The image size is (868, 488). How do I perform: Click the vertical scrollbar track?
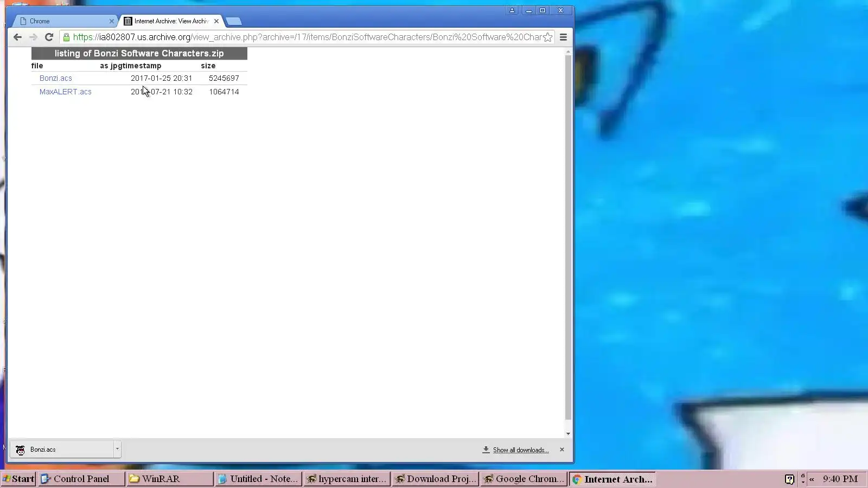(568, 239)
